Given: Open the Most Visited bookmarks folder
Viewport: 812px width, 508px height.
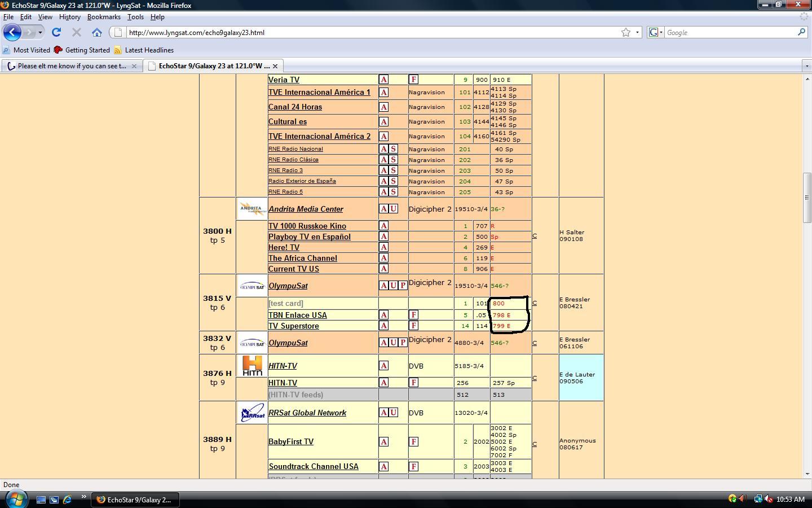Looking at the screenshot, I should 27,50.
